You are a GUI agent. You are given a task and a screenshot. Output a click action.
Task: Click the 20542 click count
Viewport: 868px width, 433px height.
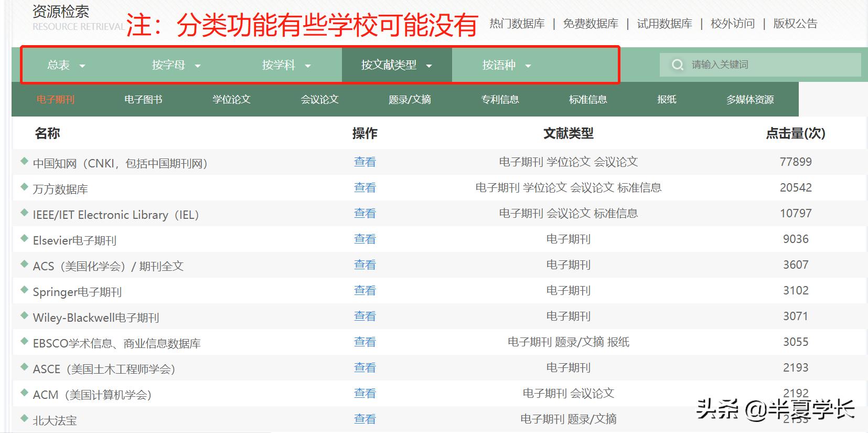[796, 187]
